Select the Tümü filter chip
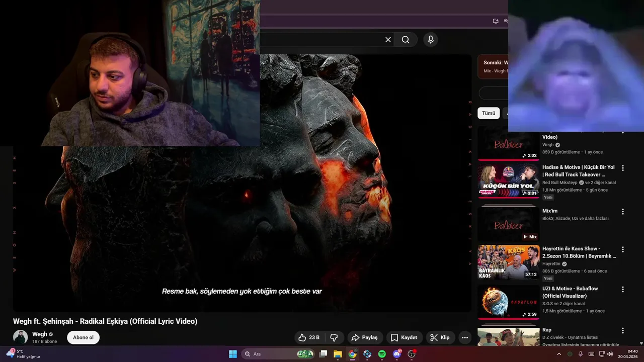 pyautogui.click(x=489, y=113)
